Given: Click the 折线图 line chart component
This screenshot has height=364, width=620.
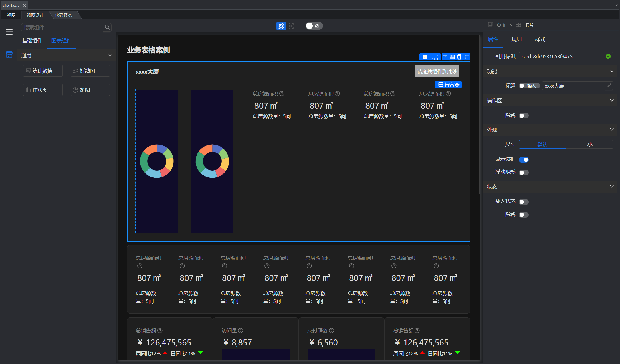Looking at the screenshot, I should coord(90,71).
